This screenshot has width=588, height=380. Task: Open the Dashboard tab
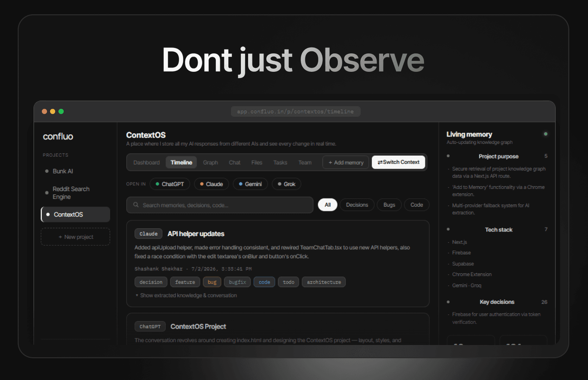tap(146, 163)
